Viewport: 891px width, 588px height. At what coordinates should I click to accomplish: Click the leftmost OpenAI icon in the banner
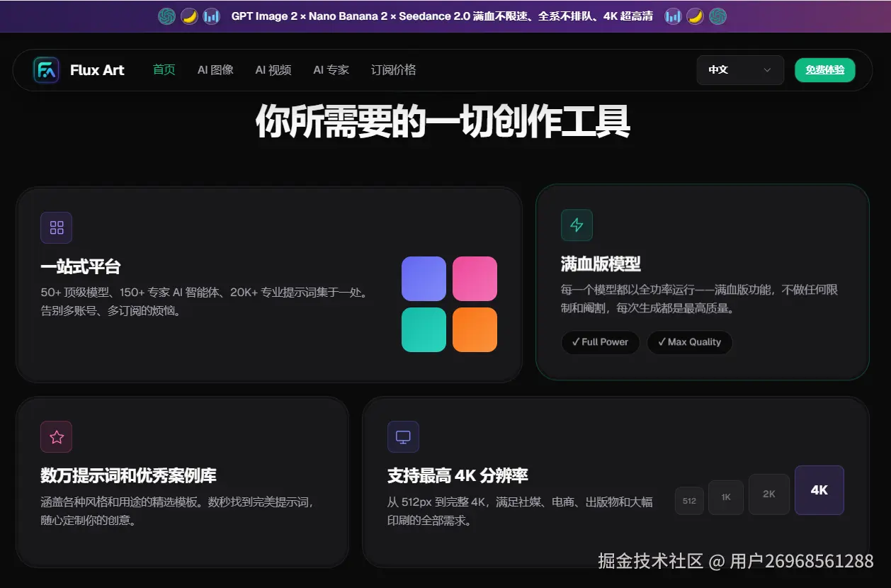coord(166,16)
